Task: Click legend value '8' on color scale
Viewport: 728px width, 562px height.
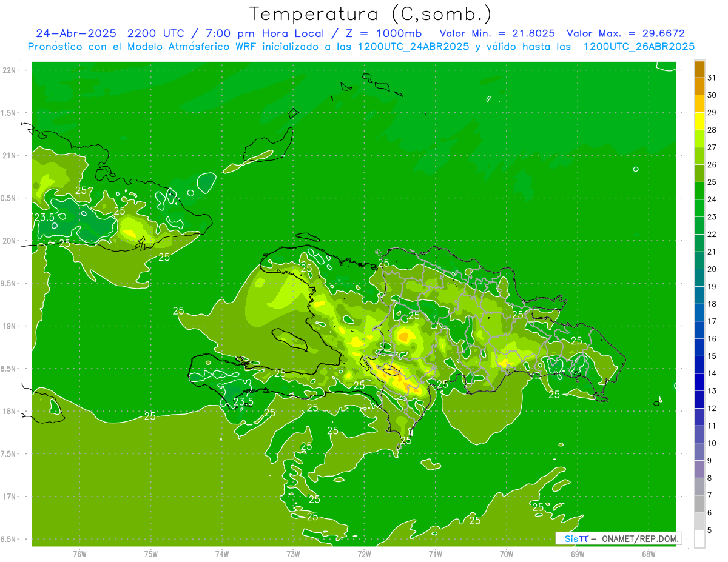Action: point(710,477)
